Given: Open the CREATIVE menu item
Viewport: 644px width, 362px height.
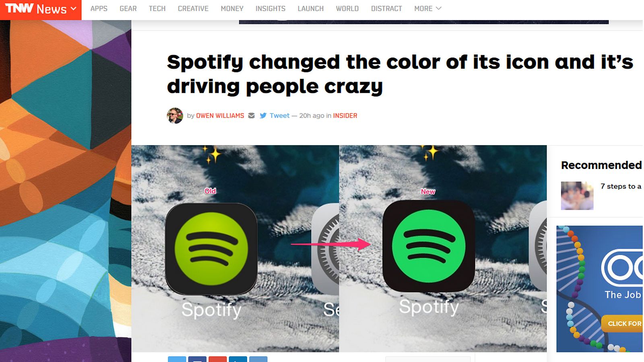Looking at the screenshot, I should [193, 8].
